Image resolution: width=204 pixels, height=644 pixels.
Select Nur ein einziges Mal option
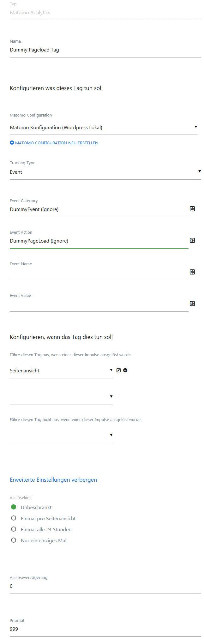(x=14, y=540)
